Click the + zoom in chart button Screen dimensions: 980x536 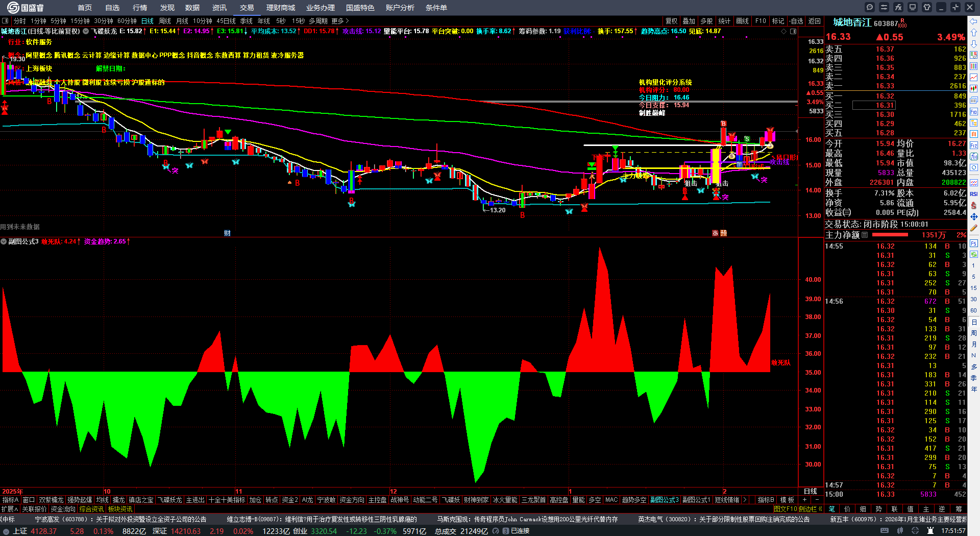804,500
